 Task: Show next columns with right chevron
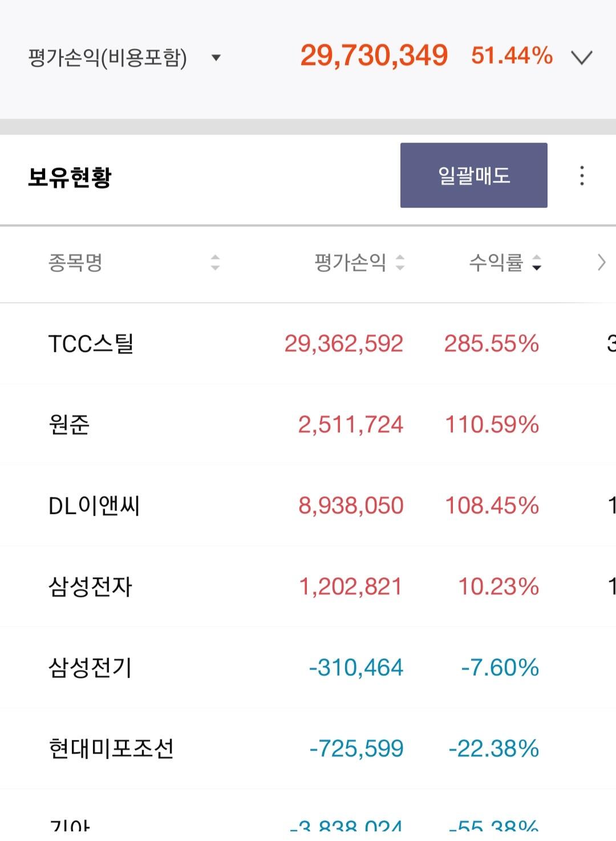[601, 262]
